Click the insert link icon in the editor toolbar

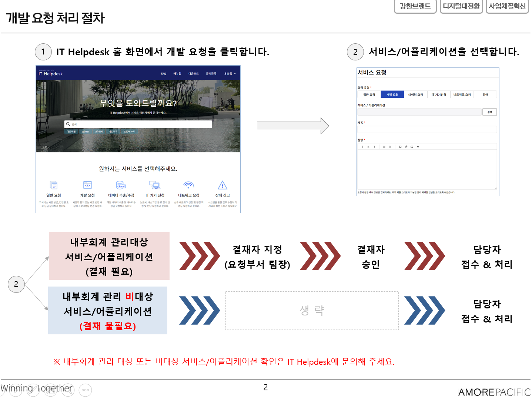coord(406,147)
